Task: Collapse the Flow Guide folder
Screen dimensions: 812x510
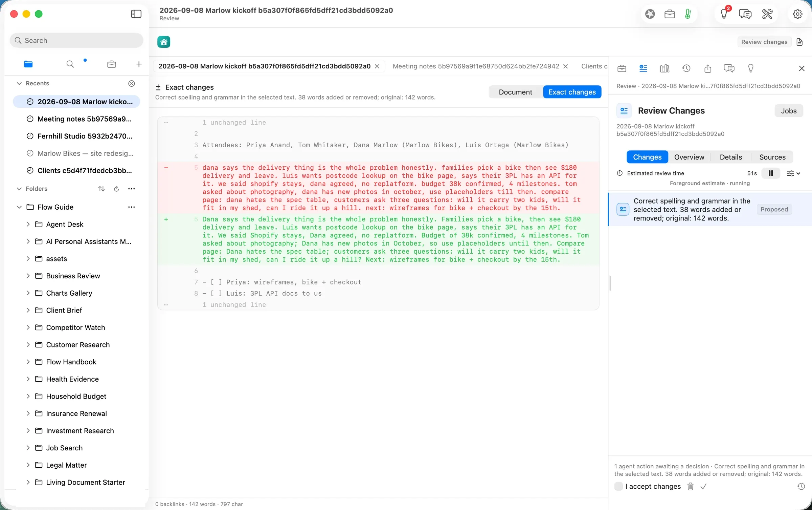Action: (19, 207)
